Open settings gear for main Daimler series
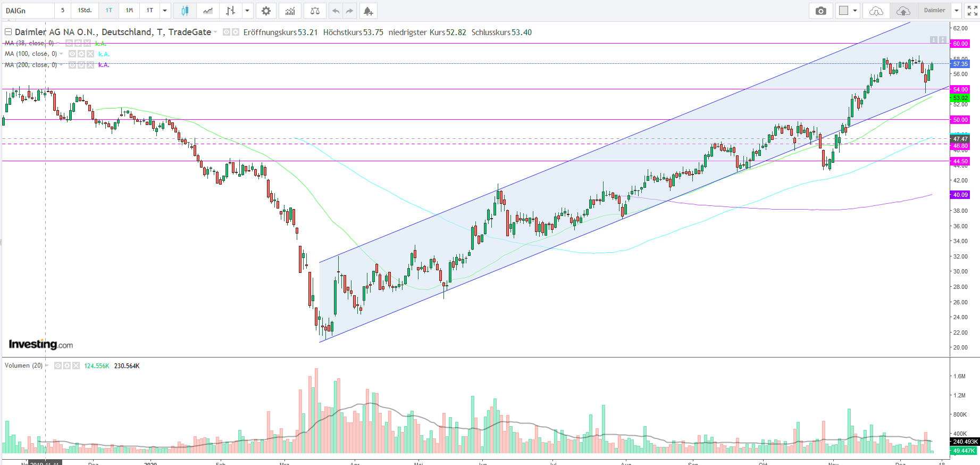 (x=236, y=32)
